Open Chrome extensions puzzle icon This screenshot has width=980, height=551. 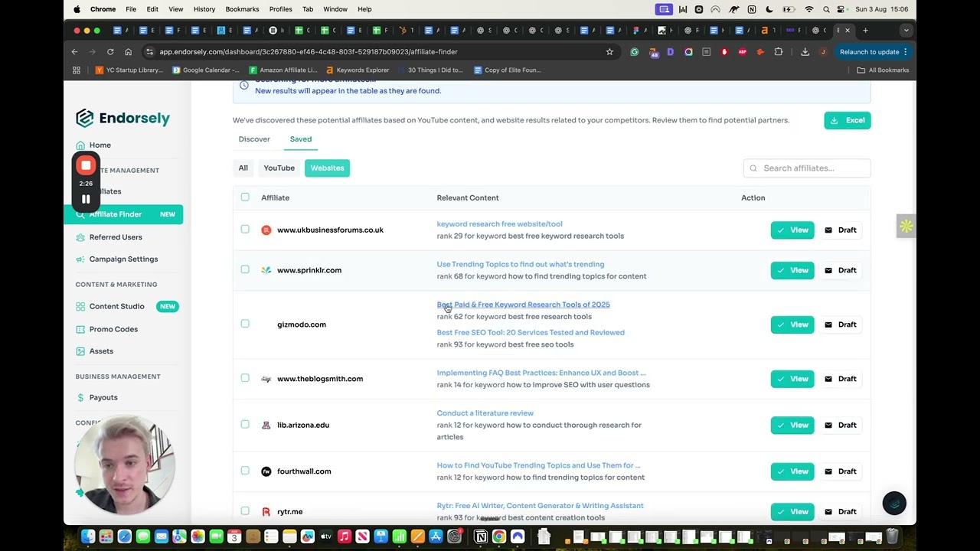click(x=779, y=52)
